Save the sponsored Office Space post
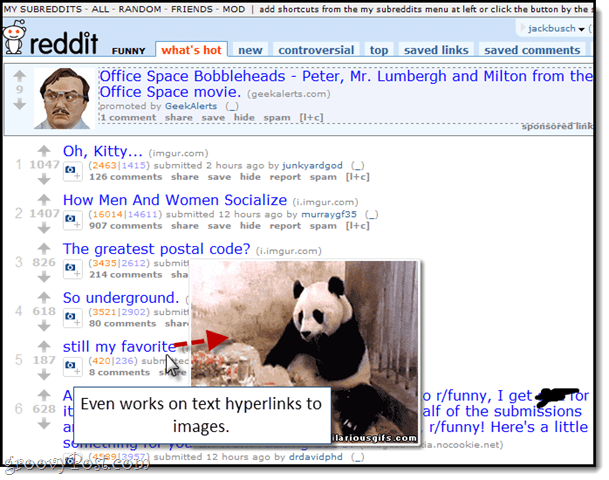Screen dimensions: 609x480 (213, 118)
